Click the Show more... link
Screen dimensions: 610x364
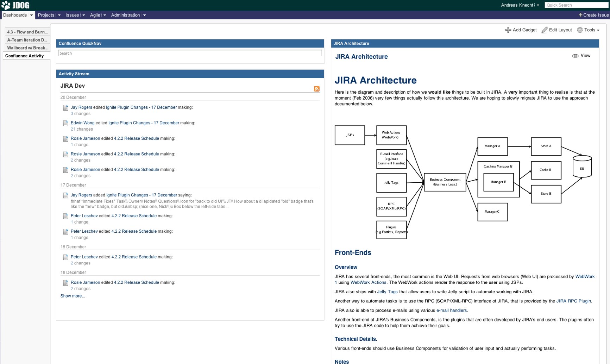tap(73, 296)
